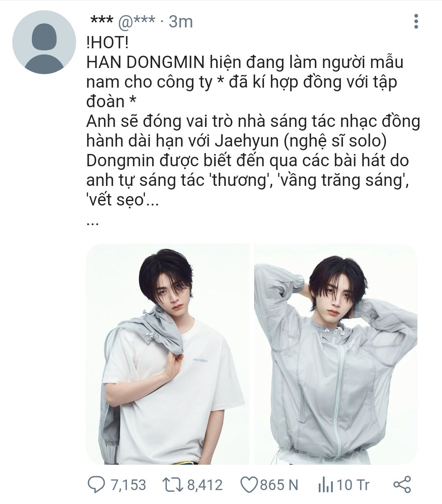This screenshot has width=442, height=504.
Task: Open the three-dot more options menu
Action: click(x=416, y=21)
